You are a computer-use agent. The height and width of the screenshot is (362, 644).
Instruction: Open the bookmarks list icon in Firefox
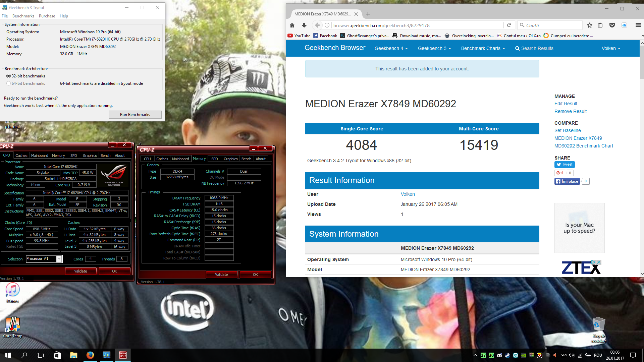click(x=600, y=25)
